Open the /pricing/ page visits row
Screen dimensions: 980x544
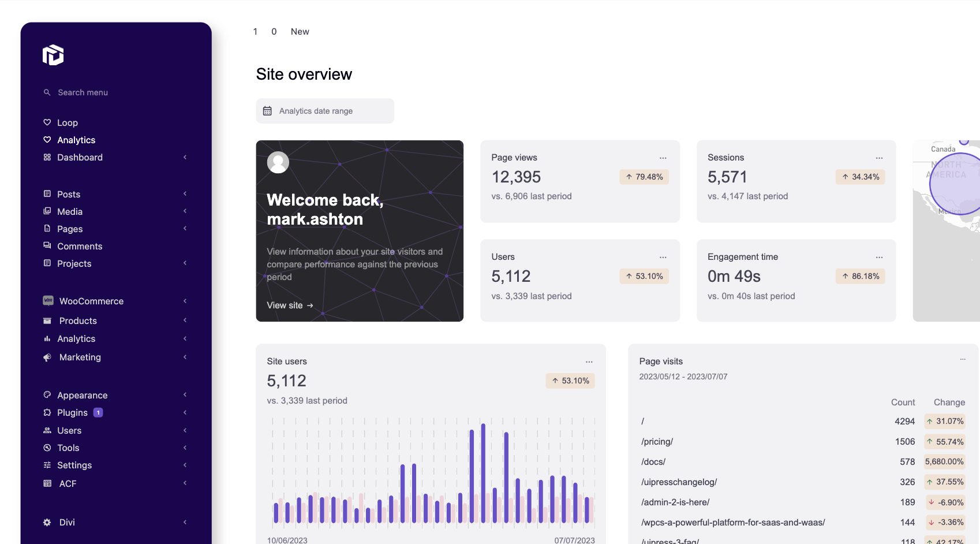[657, 442]
